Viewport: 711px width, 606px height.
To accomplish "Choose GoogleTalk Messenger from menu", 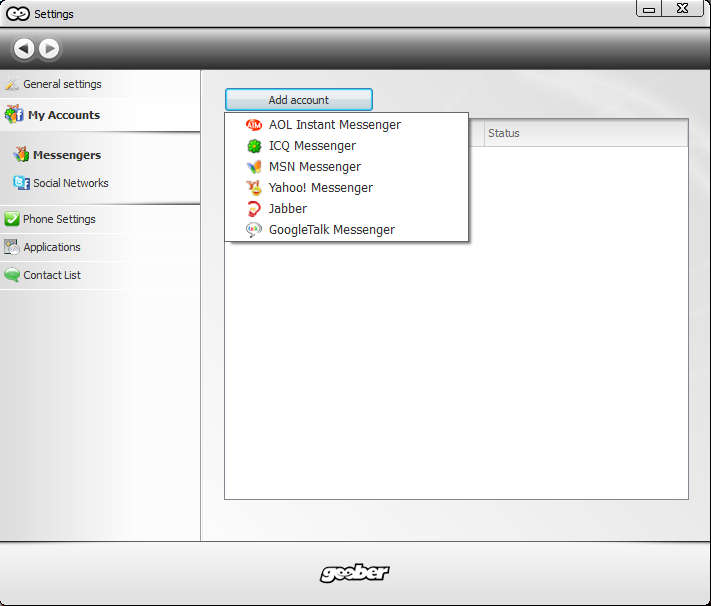I will [x=346, y=230].
